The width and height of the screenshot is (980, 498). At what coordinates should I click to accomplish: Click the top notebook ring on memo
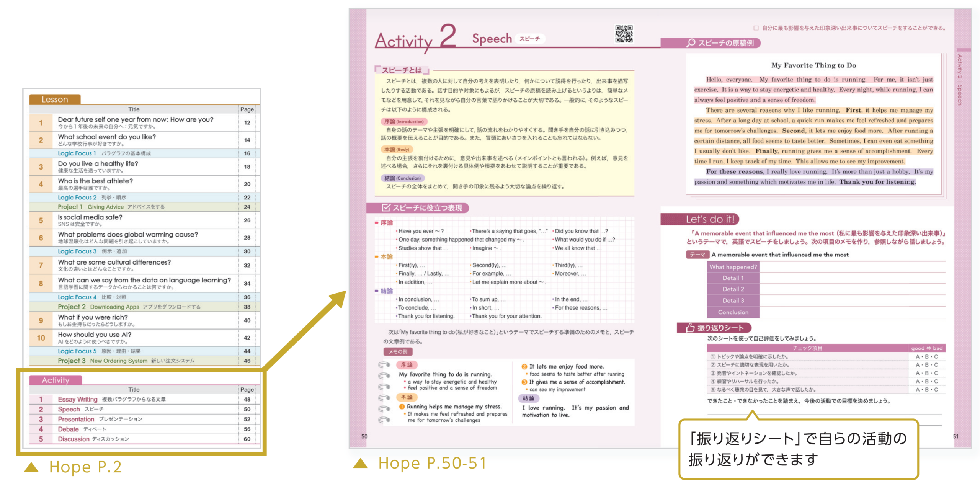384,364
